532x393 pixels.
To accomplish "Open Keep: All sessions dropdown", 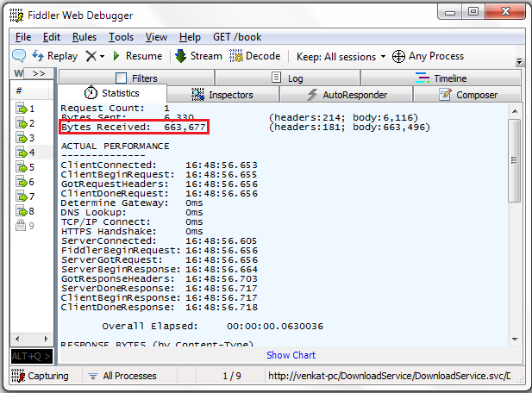I will pos(341,57).
